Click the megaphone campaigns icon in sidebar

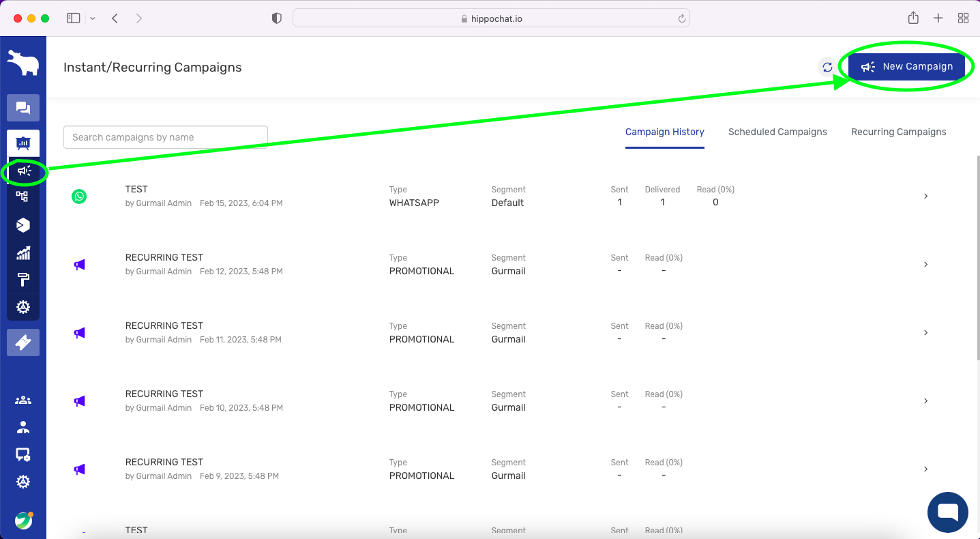tap(24, 171)
